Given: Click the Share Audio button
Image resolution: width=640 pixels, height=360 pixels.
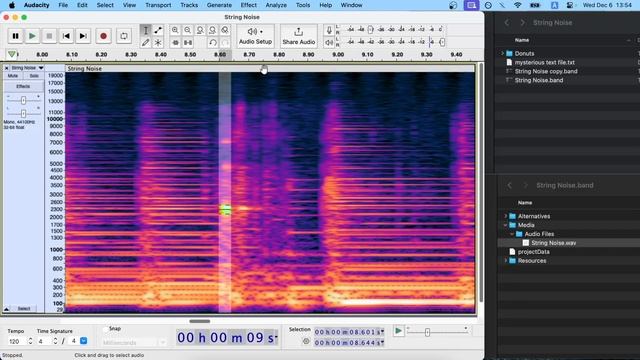Looking at the screenshot, I should point(298,36).
